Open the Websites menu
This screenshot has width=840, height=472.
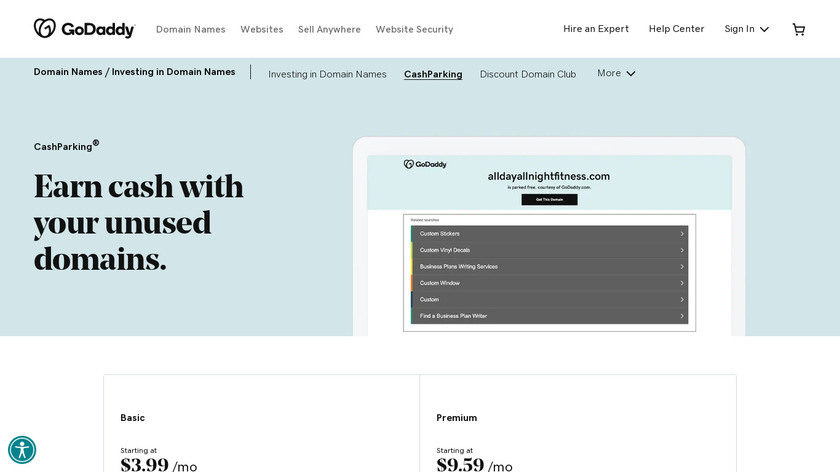pos(261,29)
